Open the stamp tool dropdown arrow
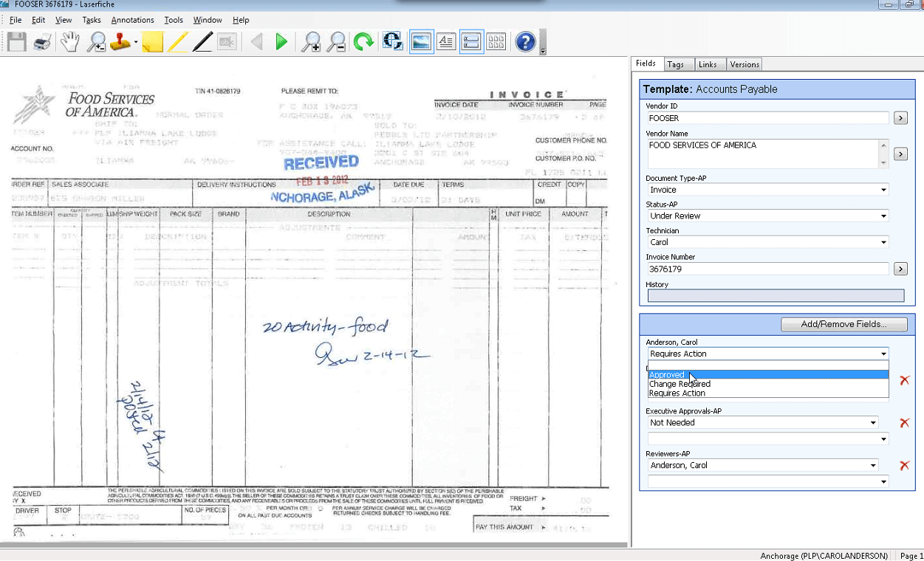The width and height of the screenshot is (924, 561). (136, 42)
